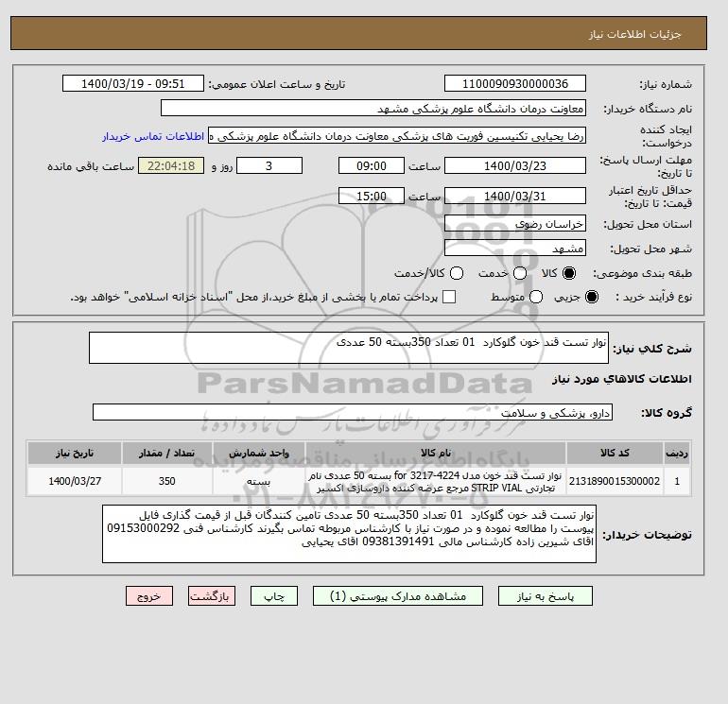Click the تعداد / مقدار column header

pos(167,453)
